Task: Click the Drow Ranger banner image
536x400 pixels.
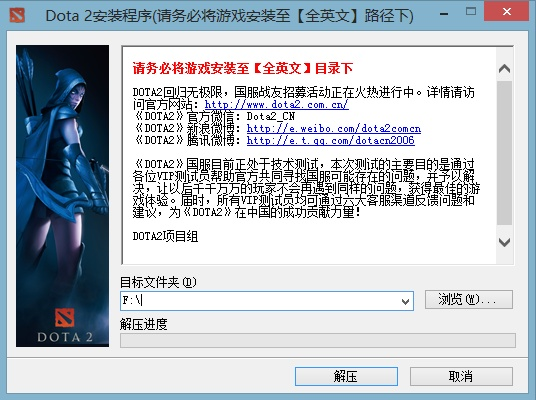Action: click(x=63, y=196)
